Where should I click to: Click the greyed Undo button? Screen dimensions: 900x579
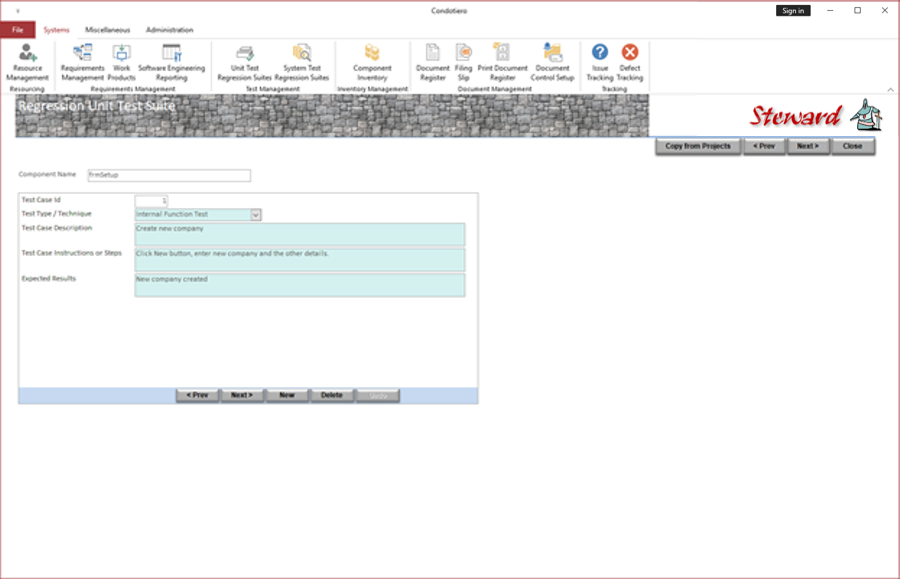(x=378, y=395)
